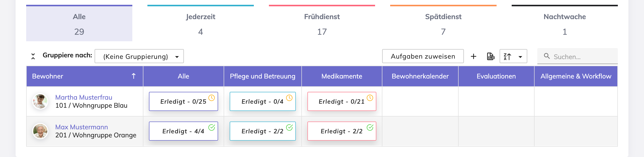Select the Spätdienst shift tab
644x157 pixels.
tap(443, 24)
